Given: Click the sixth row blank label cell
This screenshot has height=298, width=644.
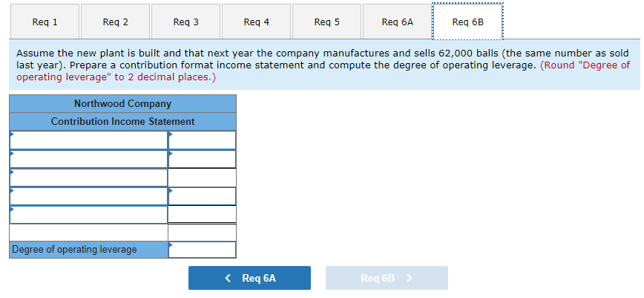Looking at the screenshot, I should pos(89,233).
